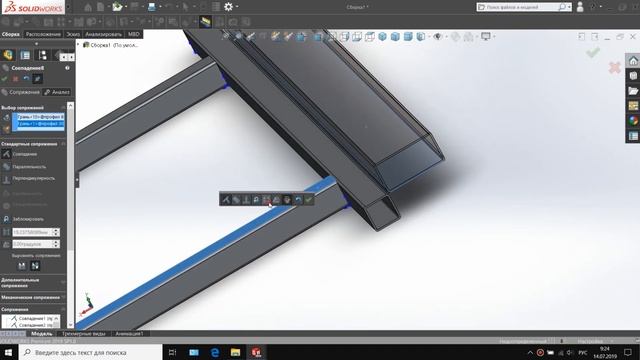Toggle the Заблокировать mate option

[x=28, y=219]
